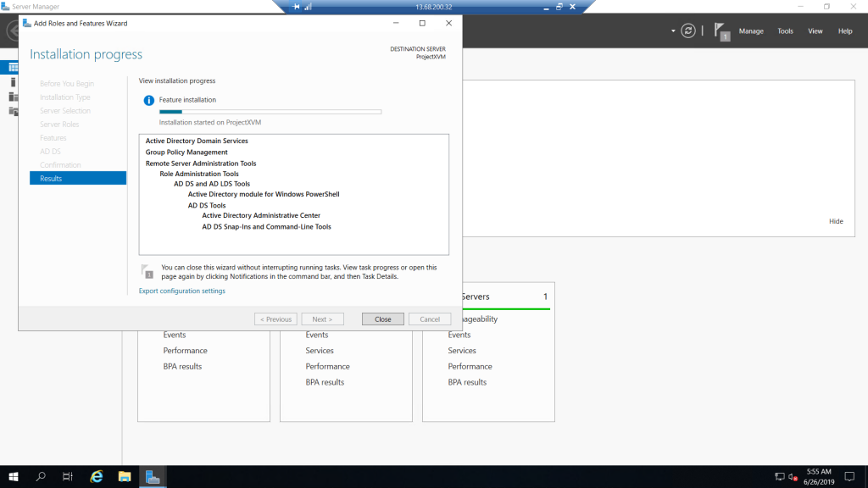Open Task View on the taskbar
The image size is (868, 488).
tap(68, 476)
